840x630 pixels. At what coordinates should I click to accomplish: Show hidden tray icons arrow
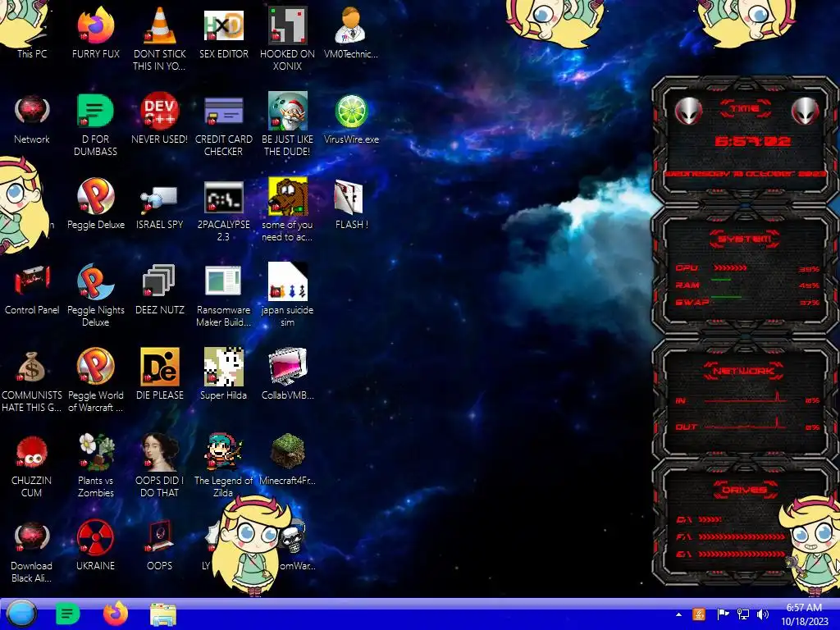pos(678,614)
